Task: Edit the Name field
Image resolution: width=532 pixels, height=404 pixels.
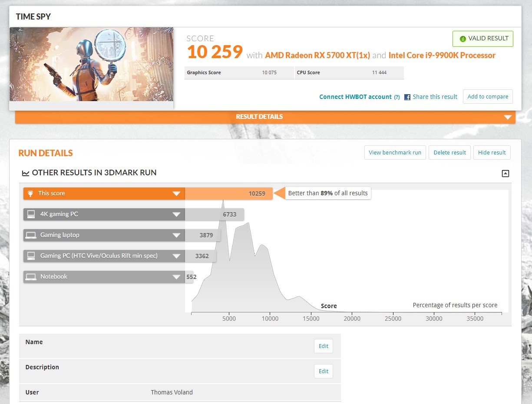Action: click(x=324, y=346)
